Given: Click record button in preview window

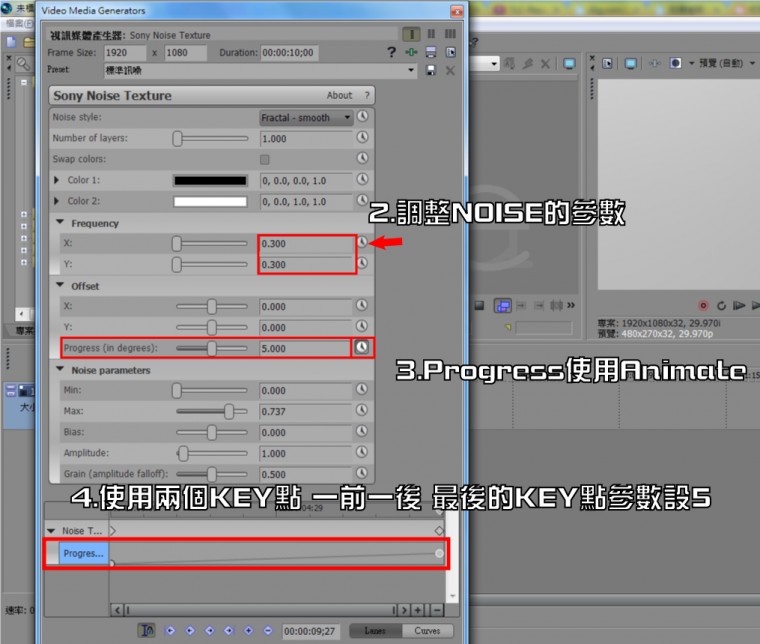Looking at the screenshot, I should point(703,305).
